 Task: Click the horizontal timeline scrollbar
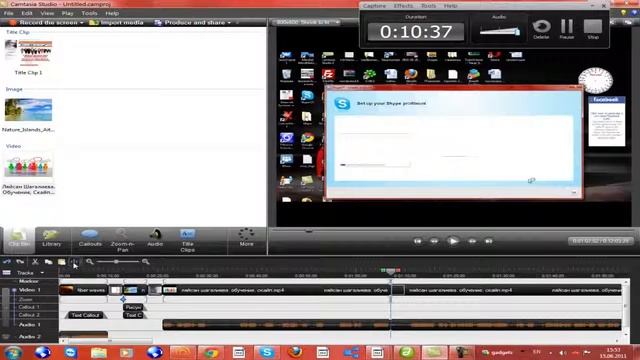coord(110,341)
